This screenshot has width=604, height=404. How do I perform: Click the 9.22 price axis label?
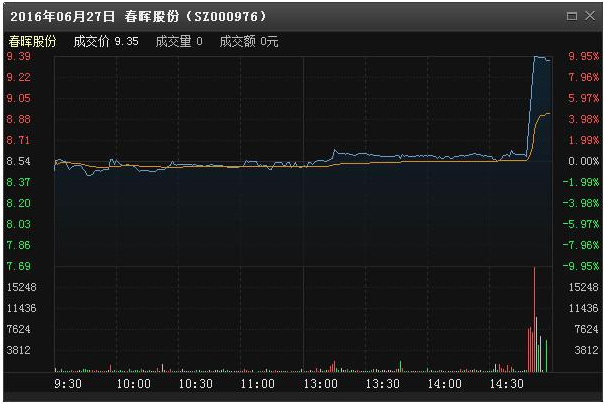(18, 77)
